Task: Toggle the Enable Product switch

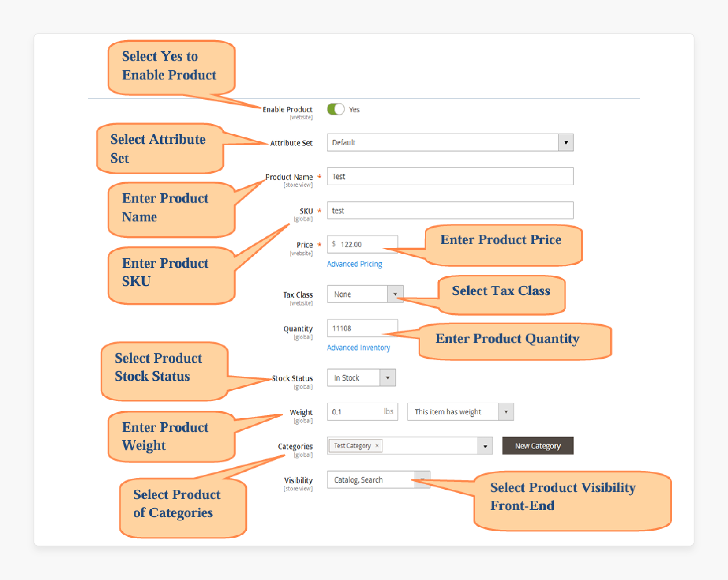Action: (335, 109)
